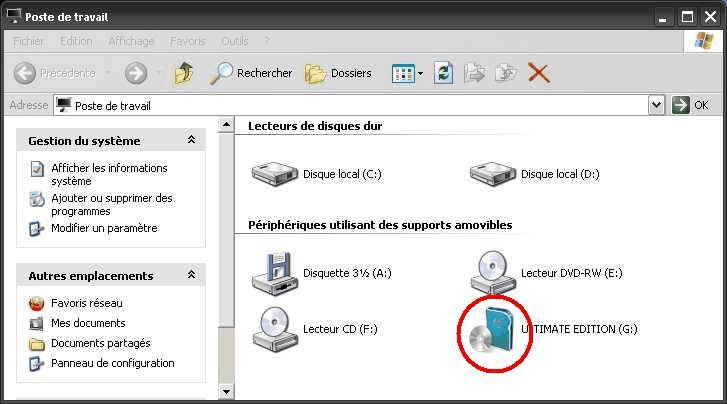Click the Afficher les informations système icon

pyautogui.click(x=37, y=169)
